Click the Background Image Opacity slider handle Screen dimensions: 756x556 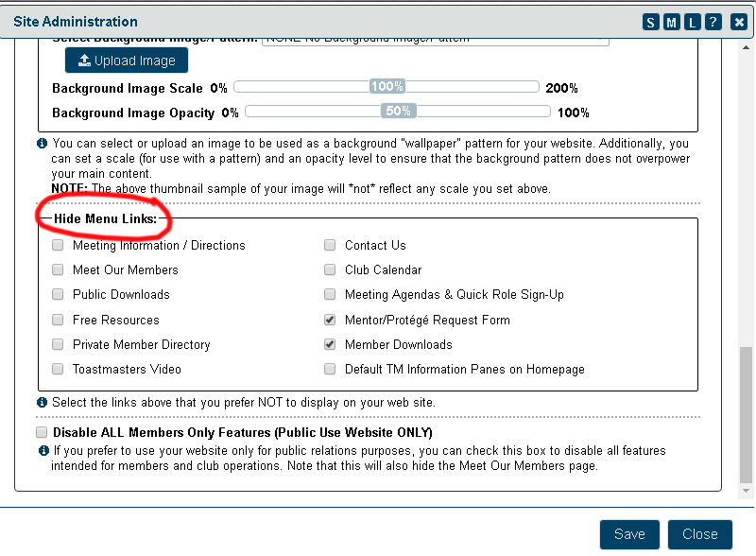(x=398, y=112)
